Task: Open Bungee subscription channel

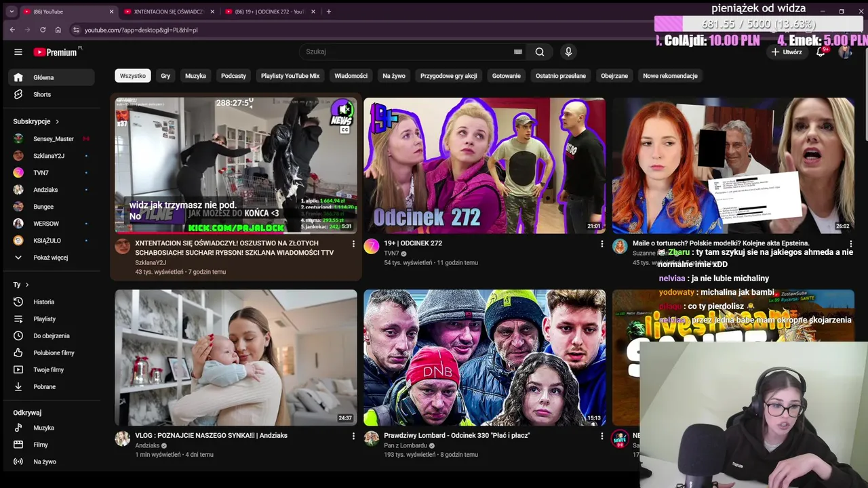Action: 52,207
